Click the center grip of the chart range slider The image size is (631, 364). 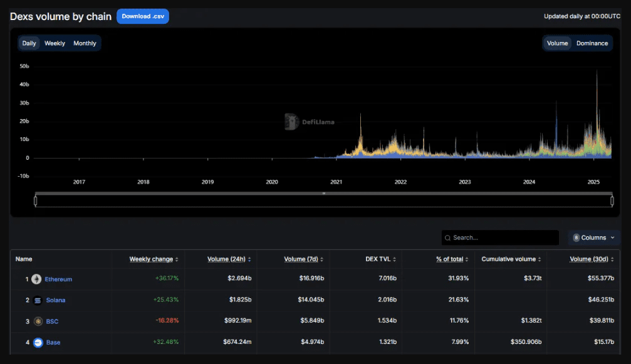tap(324, 194)
